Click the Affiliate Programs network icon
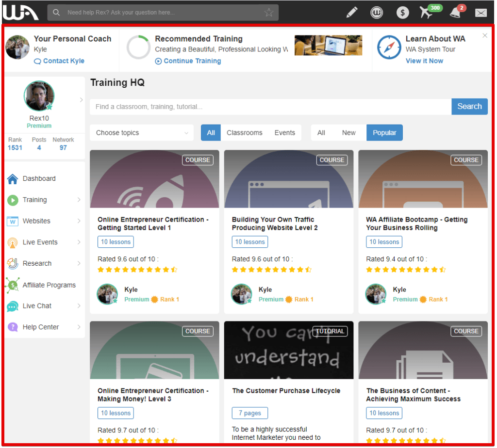The width and height of the screenshot is (497, 448). [x=13, y=285]
